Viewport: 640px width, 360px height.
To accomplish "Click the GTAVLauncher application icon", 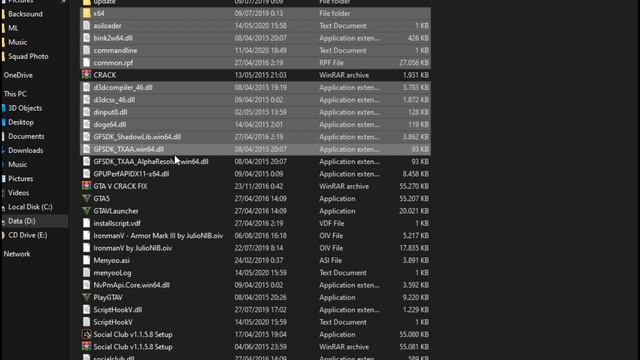I will [x=86, y=211].
